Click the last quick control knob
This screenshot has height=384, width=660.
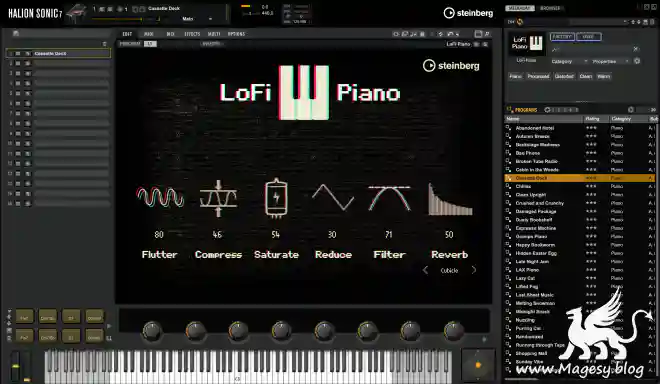453,331
